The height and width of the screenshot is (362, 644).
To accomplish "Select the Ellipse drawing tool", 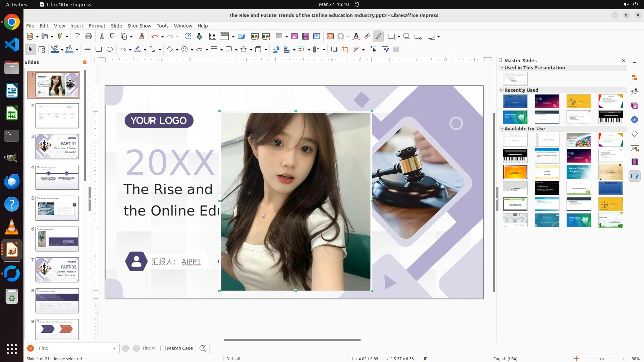I will point(110,50).
